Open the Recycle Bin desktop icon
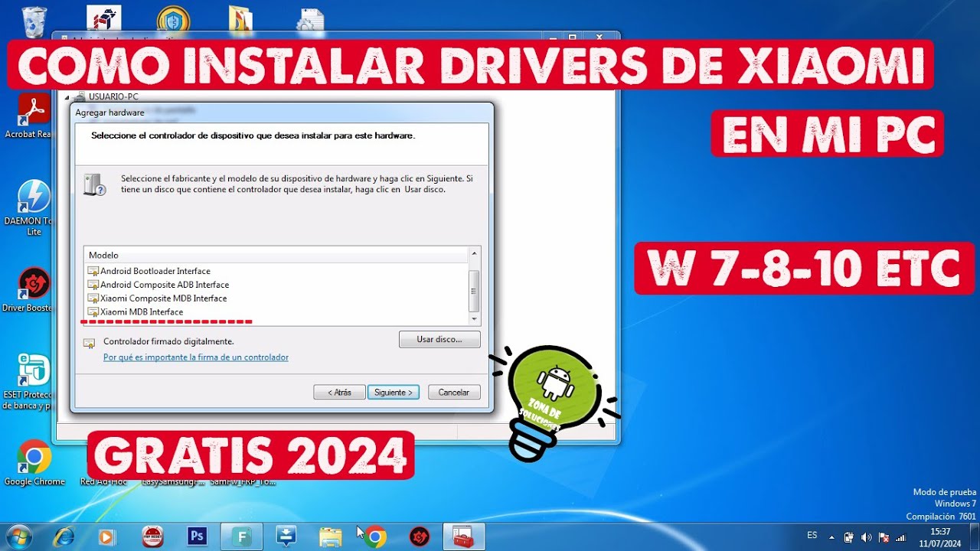The width and height of the screenshot is (980, 551). (x=34, y=21)
